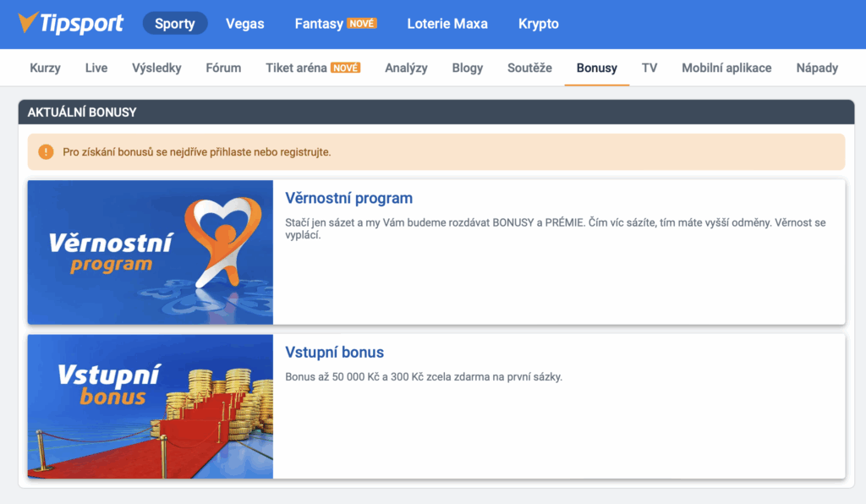Open Loterie Maxa
866x504 pixels.
447,24
